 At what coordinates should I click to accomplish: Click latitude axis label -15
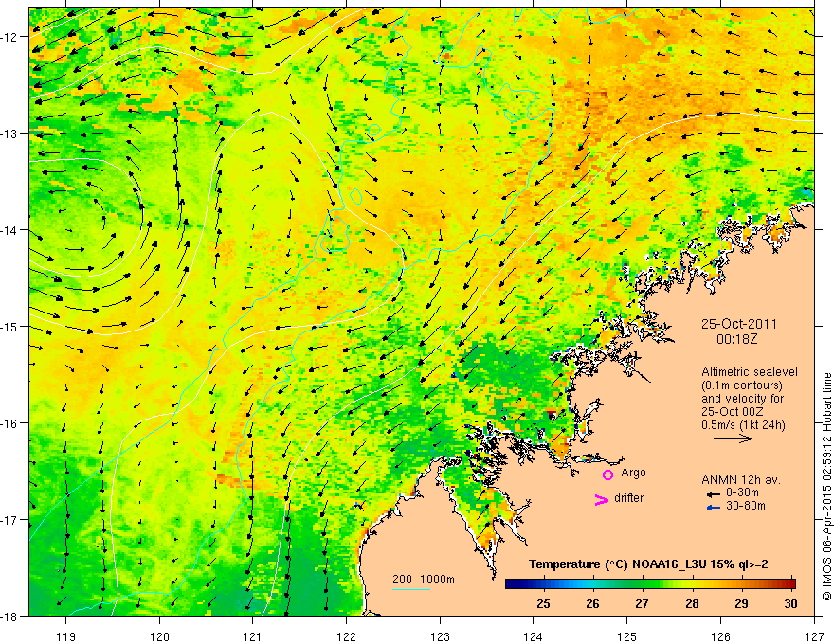coord(11,327)
